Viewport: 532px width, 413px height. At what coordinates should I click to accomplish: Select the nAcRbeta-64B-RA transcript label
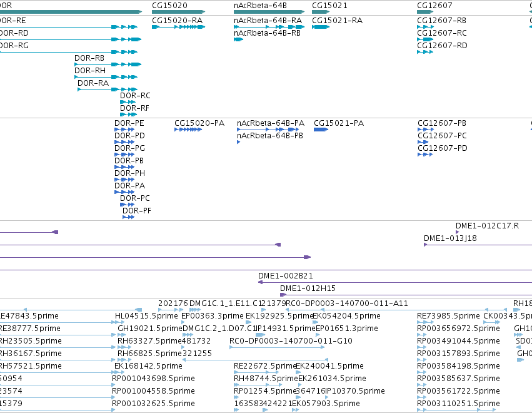(x=268, y=21)
